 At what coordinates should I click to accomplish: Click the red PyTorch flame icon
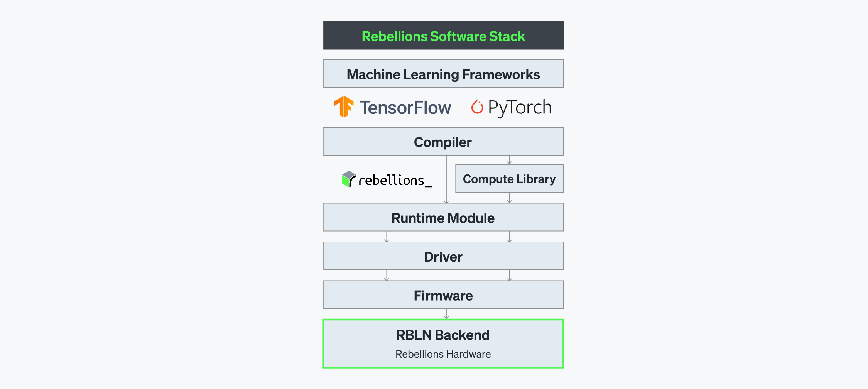pos(477,107)
